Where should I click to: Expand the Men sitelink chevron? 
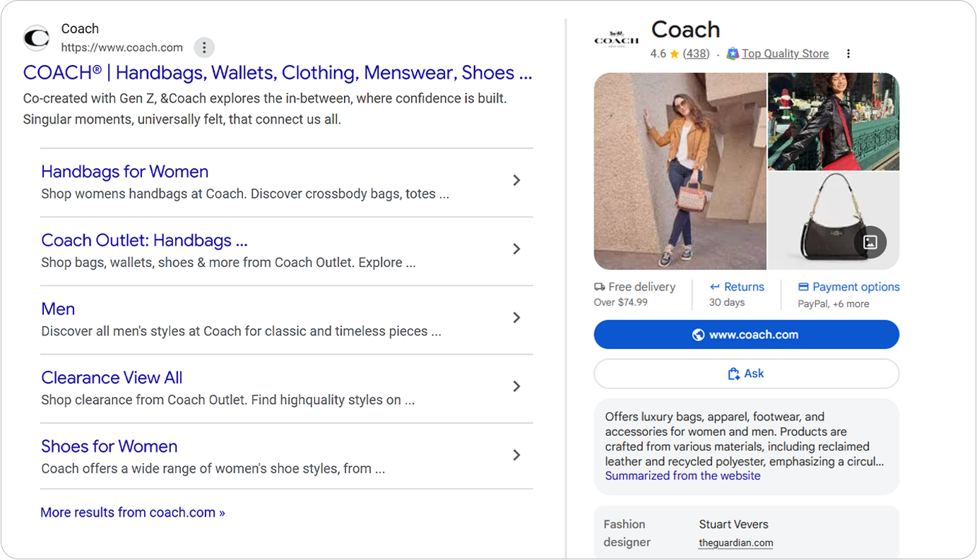pyautogui.click(x=516, y=318)
